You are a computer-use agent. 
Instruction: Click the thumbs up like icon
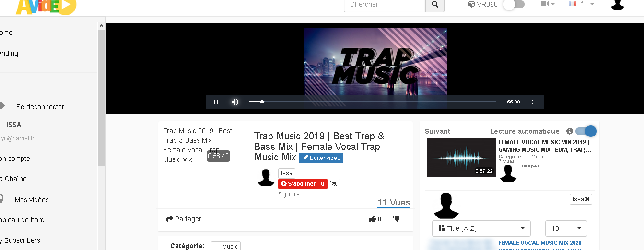click(373, 219)
